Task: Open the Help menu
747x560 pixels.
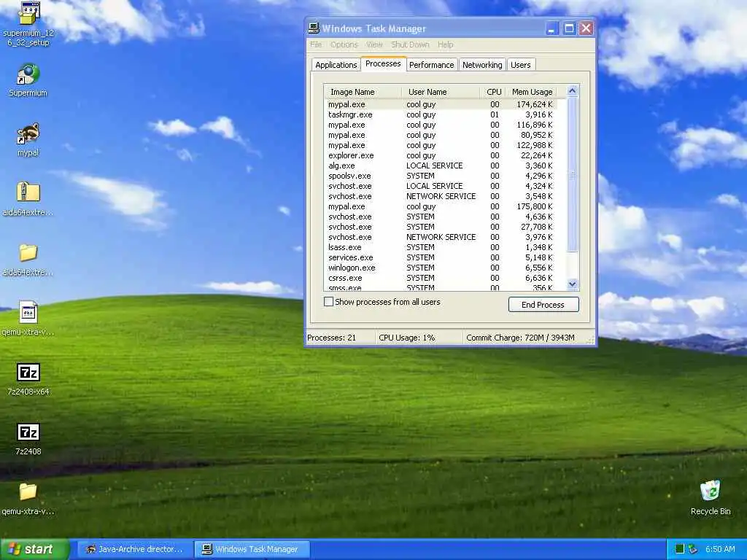Action: tap(446, 44)
